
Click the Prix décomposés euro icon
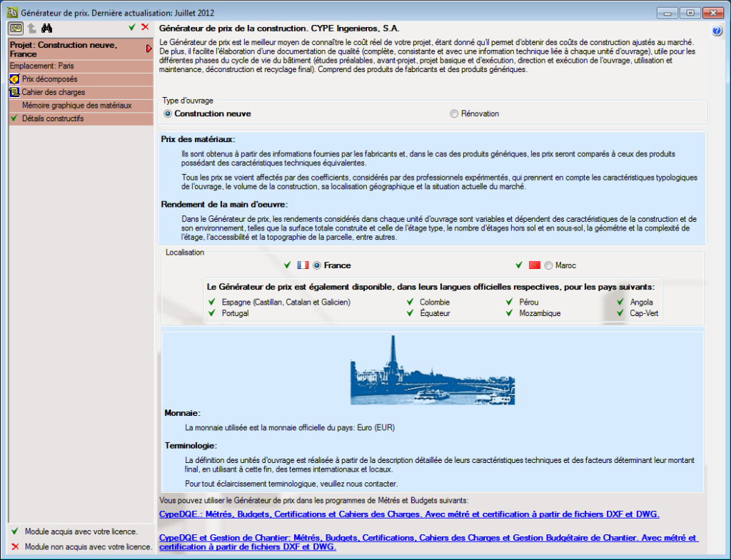coord(14,79)
